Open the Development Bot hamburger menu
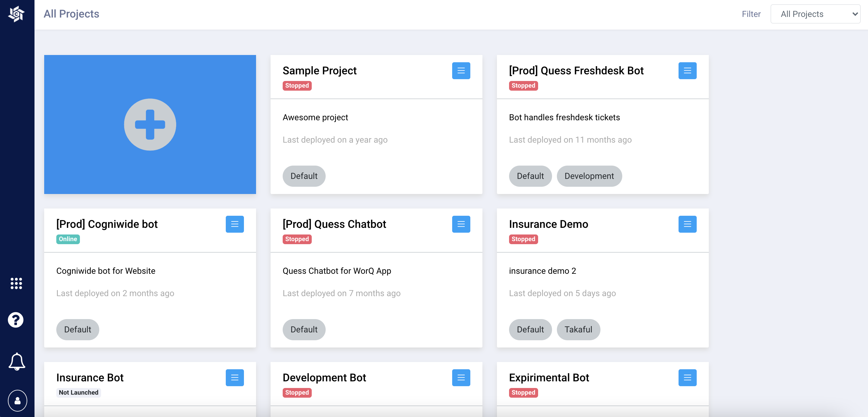Screen dimensions: 868x417 pos(461,378)
